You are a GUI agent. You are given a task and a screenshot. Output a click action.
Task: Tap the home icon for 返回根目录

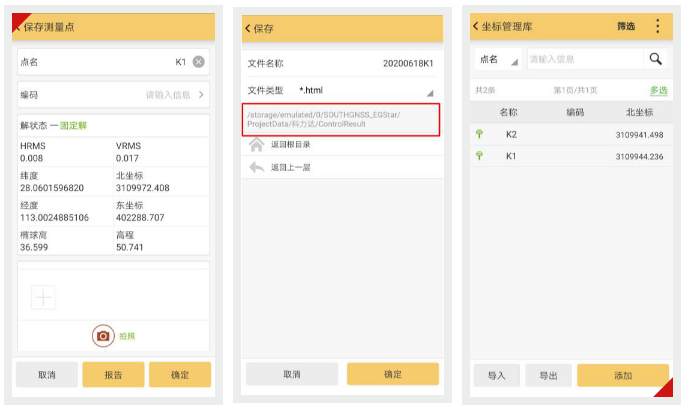click(x=257, y=145)
